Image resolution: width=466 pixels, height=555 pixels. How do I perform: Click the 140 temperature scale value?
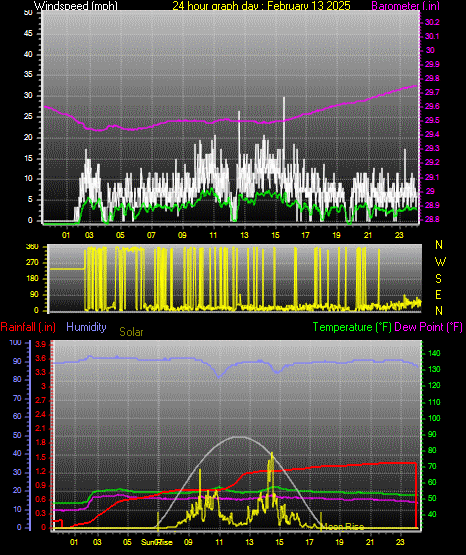pyautogui.click(x=434, y=353)
